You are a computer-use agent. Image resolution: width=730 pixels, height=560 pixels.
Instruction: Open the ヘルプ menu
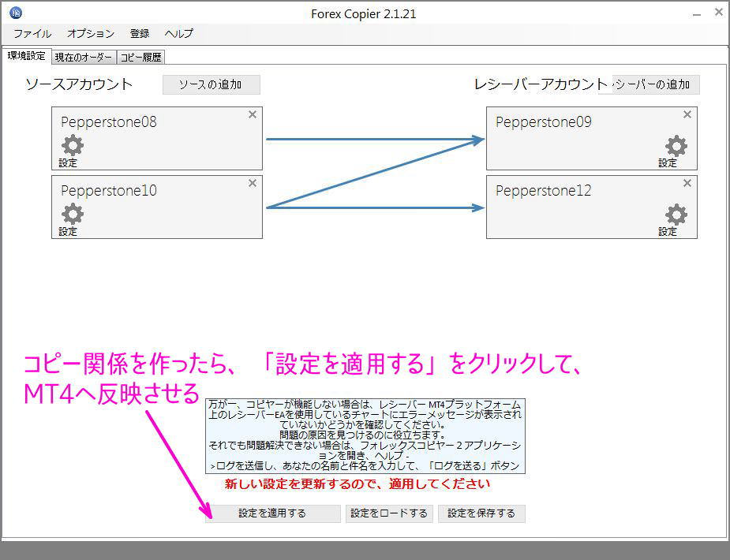tap(178, 33)
